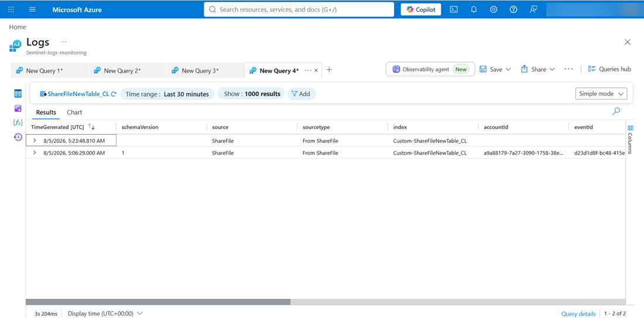Click the Copilot button
This screenshot has height=318, width=644.
click(421, 9)
